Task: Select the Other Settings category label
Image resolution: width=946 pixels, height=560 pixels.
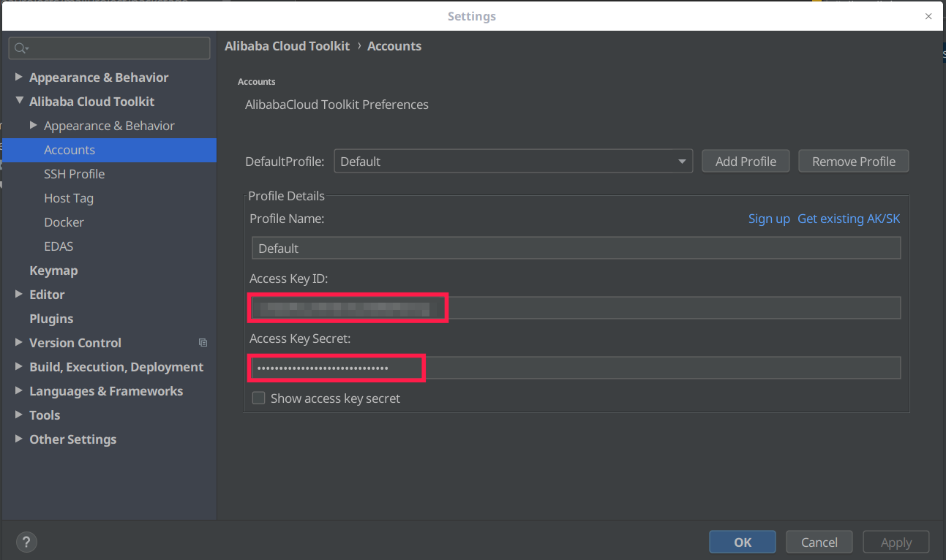Action: [73, 439]
